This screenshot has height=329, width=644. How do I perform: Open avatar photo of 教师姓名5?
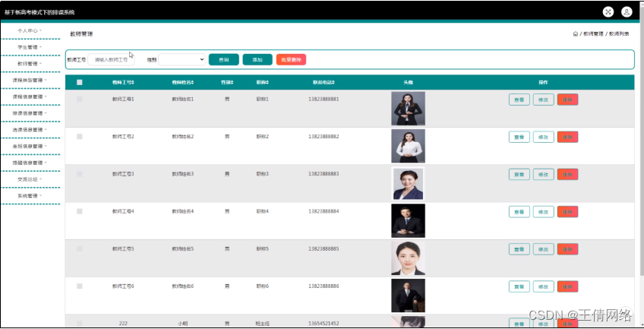point(408,258)
